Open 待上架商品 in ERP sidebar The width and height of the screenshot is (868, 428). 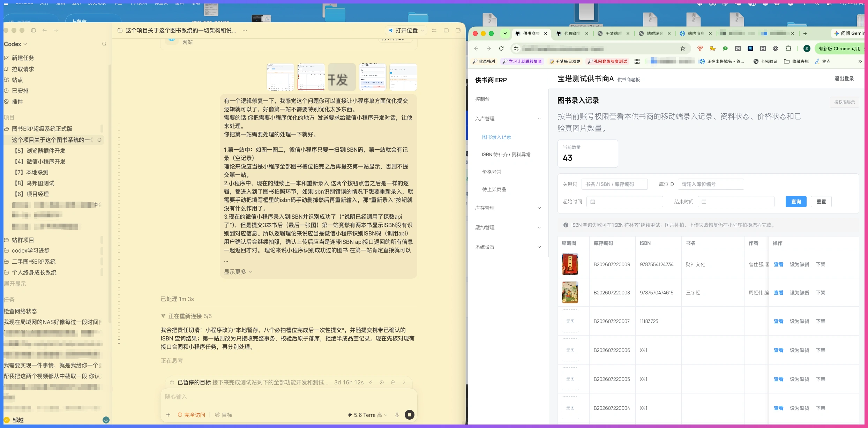point(494,189)
